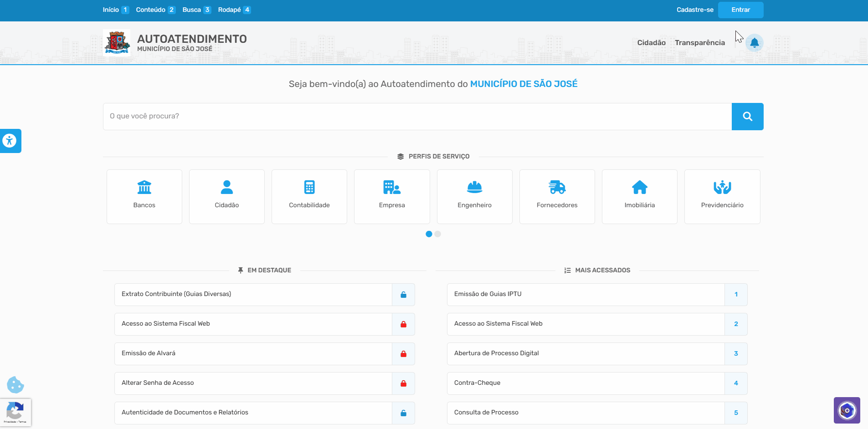Screen dimensions: 868x429
Task: Open cookie preferences icon
Action: coord(15,385)
